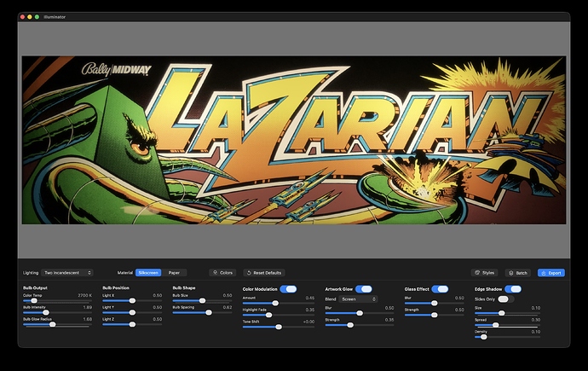Open the Blend mode dropdown set to Screen

click(358, 299)
